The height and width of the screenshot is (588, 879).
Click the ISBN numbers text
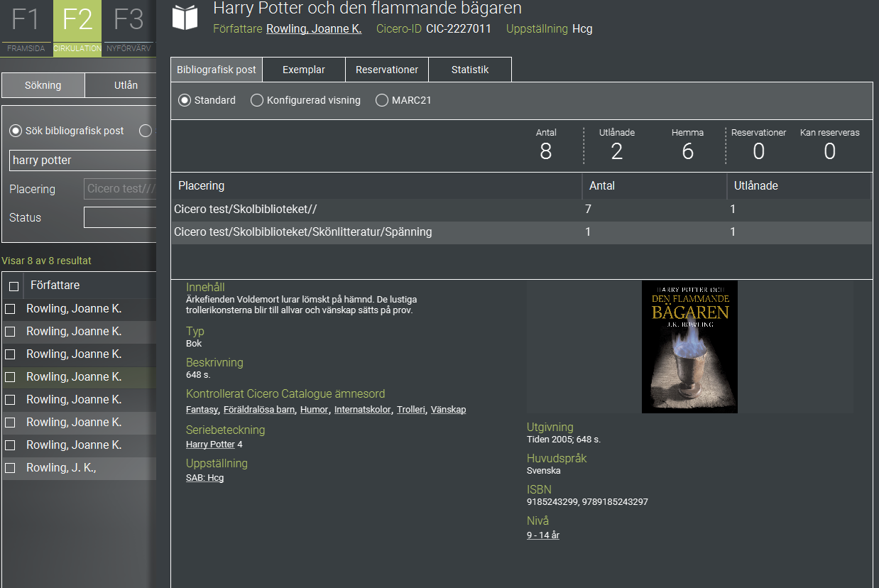click(587, 502)
